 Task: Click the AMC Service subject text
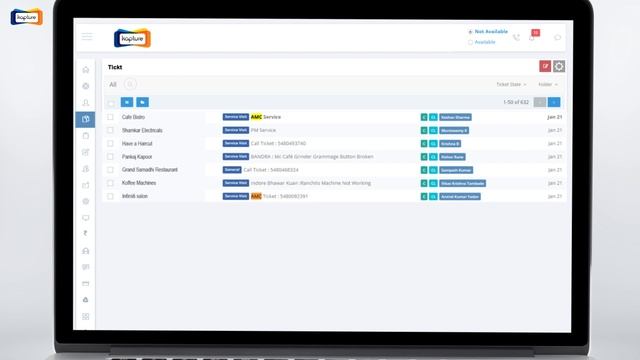coord(266,117)
